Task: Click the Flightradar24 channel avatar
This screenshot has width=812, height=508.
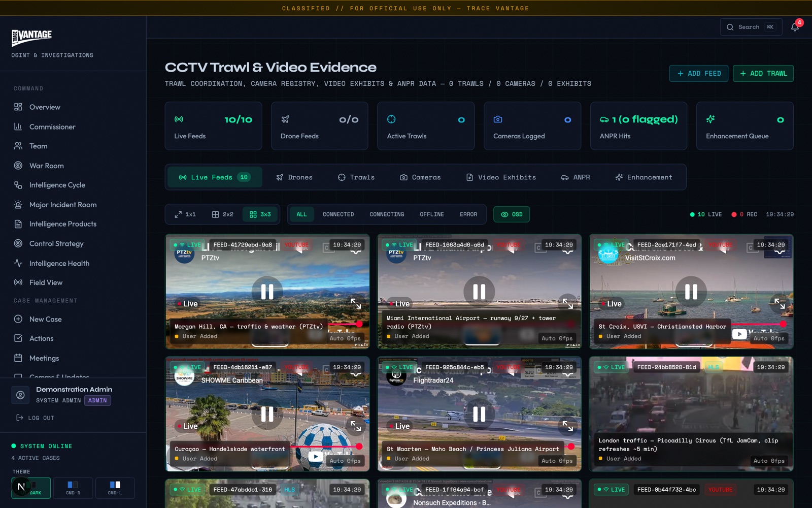Action: [x=396, y=376]
